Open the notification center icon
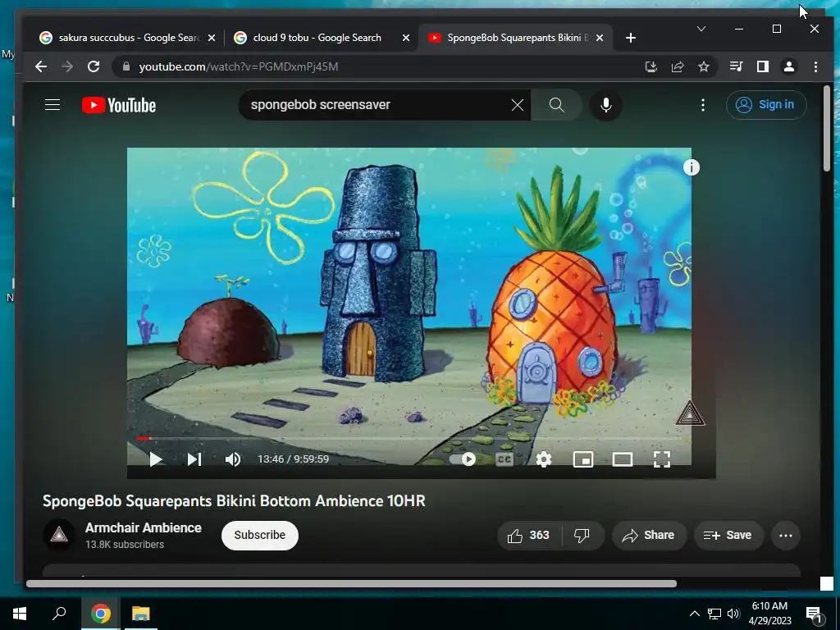Image resolution: width=840 pixels, height=630 pixels. [814, 614]
